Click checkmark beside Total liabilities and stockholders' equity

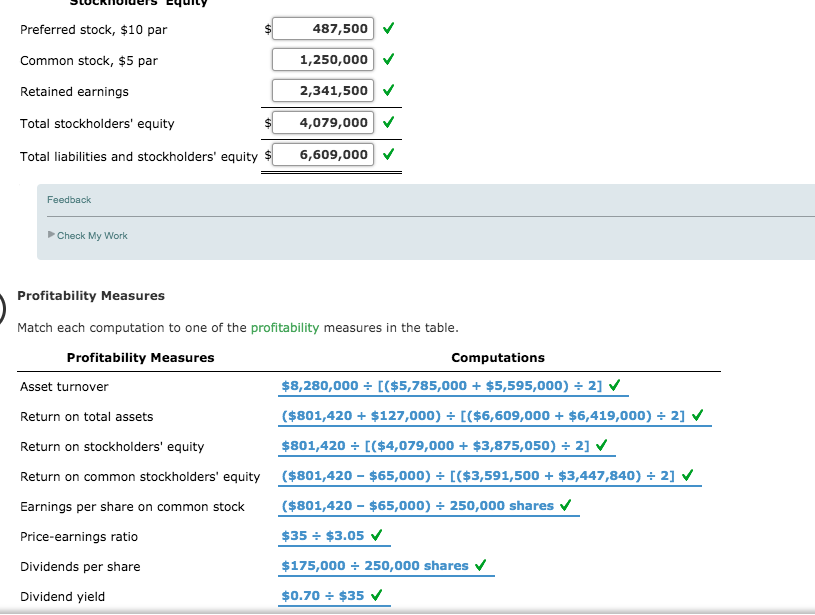[x=388, y=154]
